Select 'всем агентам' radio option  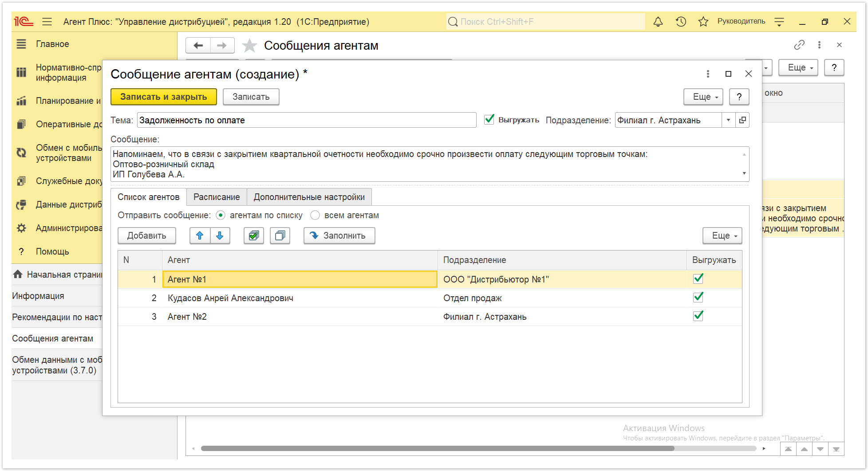point(315,215)
